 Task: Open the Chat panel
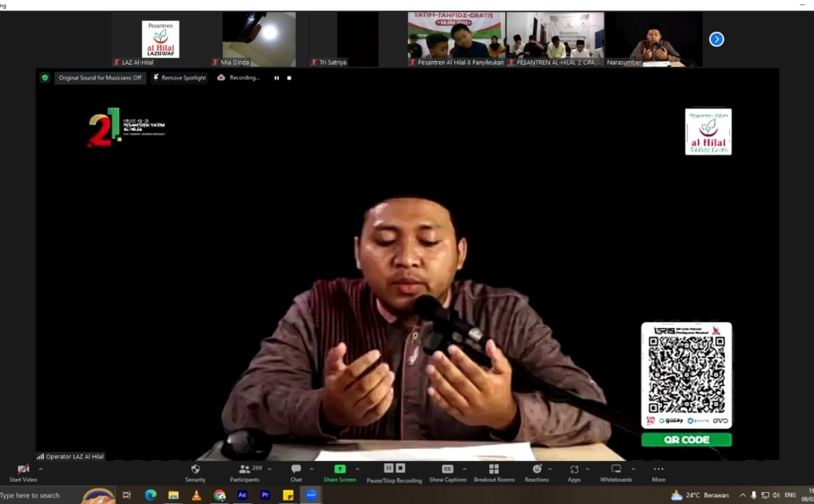[296, 473]
